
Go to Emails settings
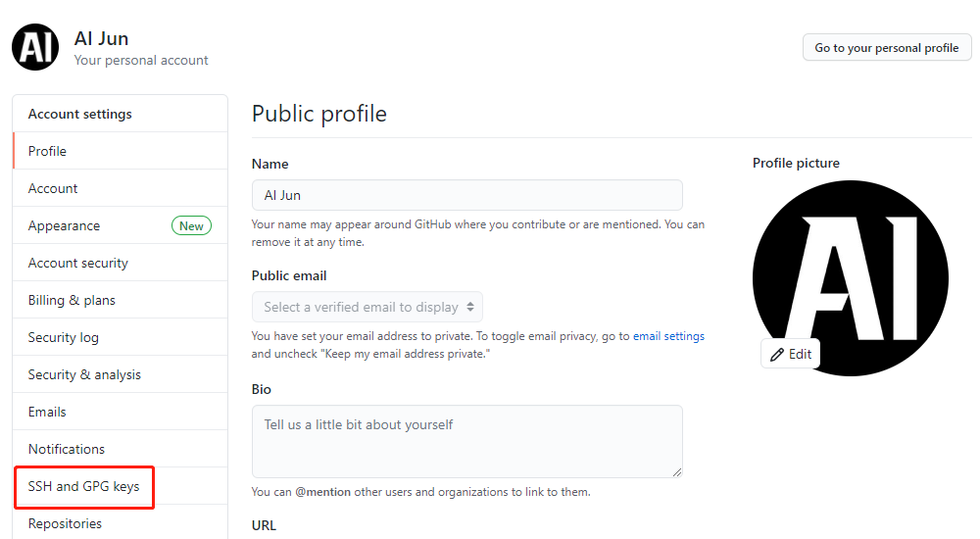coord(47,412)
